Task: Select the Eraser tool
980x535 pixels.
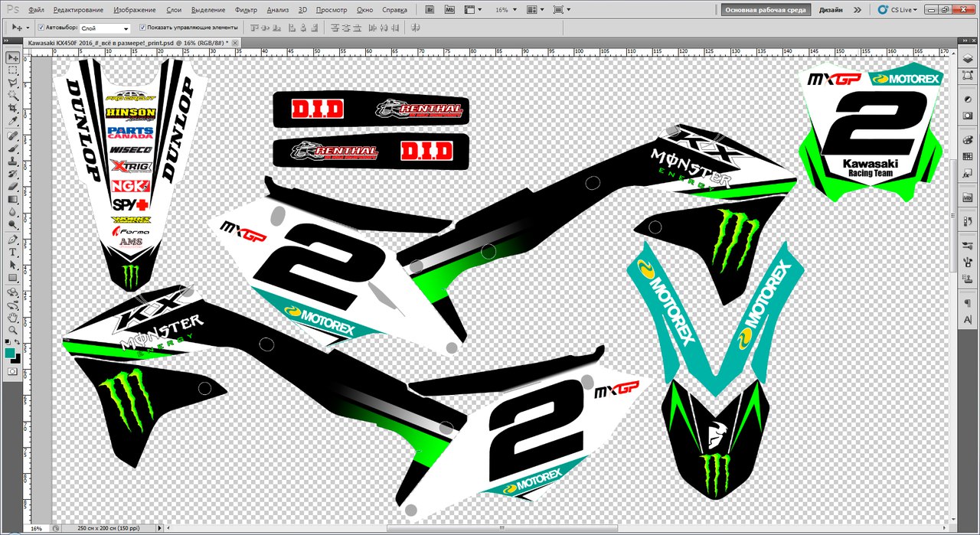Action: point(13,187)
